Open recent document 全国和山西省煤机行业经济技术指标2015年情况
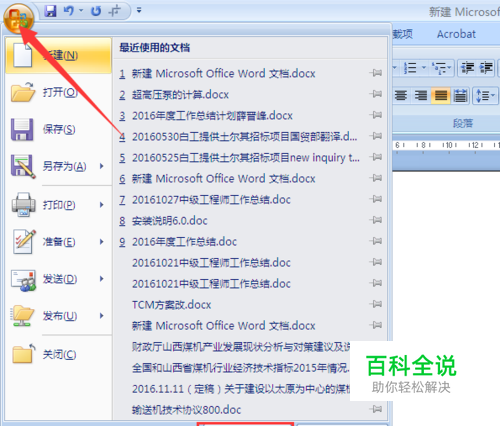The height and width of the screenshot is (426, 500). click(x=241, y=368)
